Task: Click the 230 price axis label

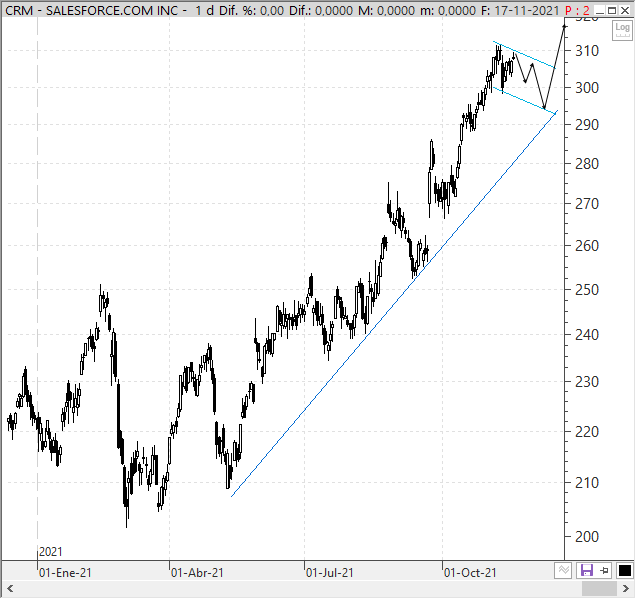Action: [x=587, y=382]
